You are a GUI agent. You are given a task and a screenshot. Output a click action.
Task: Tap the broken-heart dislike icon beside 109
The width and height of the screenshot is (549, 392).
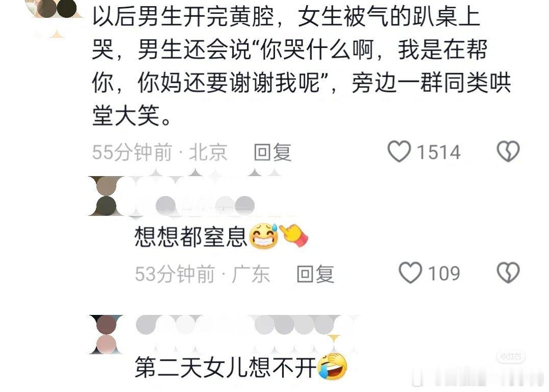click(x=508, y=273)
